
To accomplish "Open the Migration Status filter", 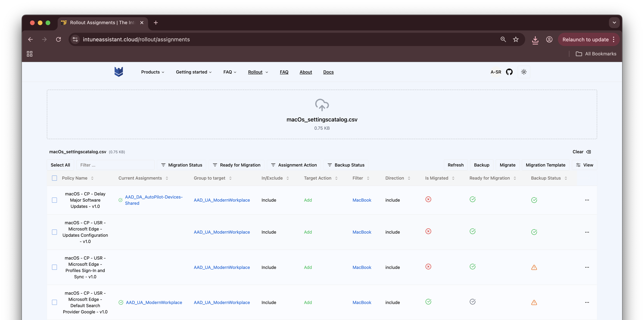I will 182,165.
